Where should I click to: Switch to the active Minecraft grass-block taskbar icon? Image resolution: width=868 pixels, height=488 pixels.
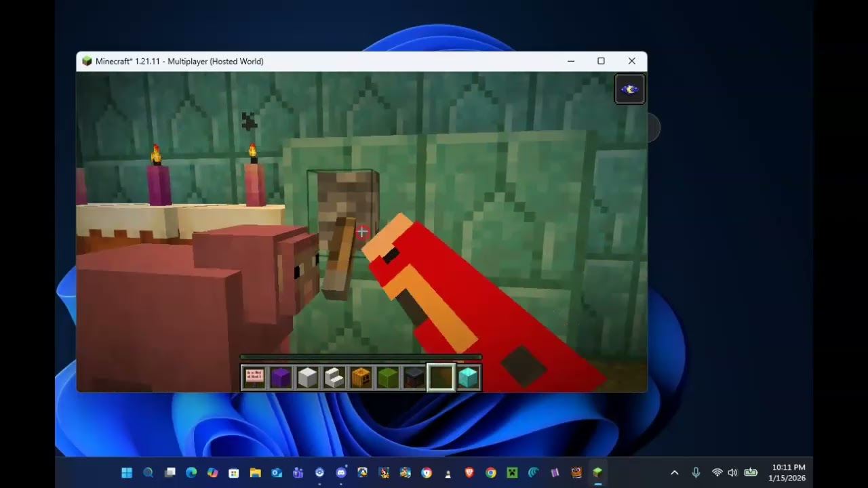[x=597, y=472]
